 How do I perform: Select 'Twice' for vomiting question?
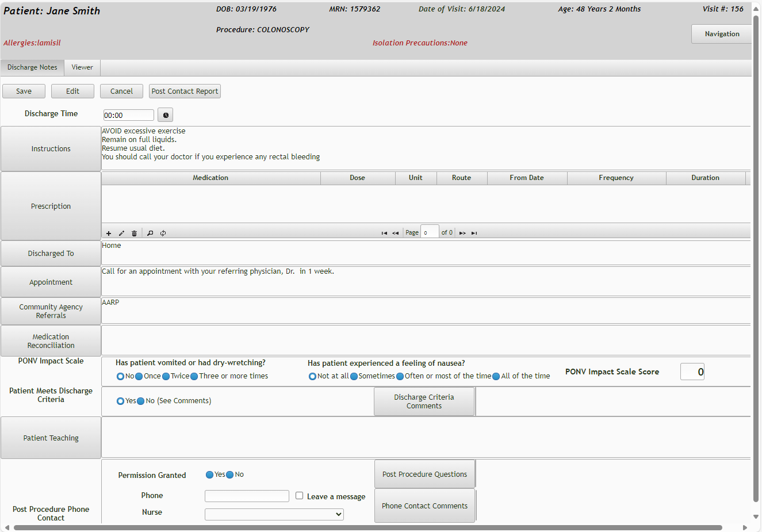tap(166, 377)
